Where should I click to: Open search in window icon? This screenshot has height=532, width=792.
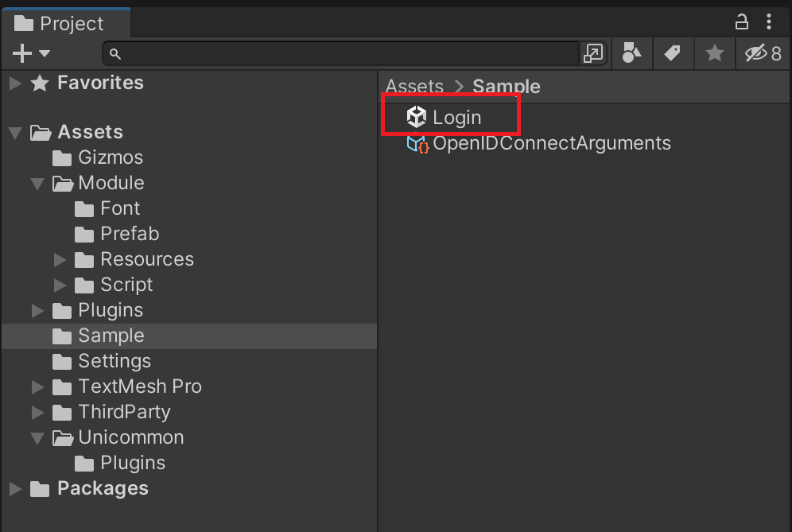(593, 53)
